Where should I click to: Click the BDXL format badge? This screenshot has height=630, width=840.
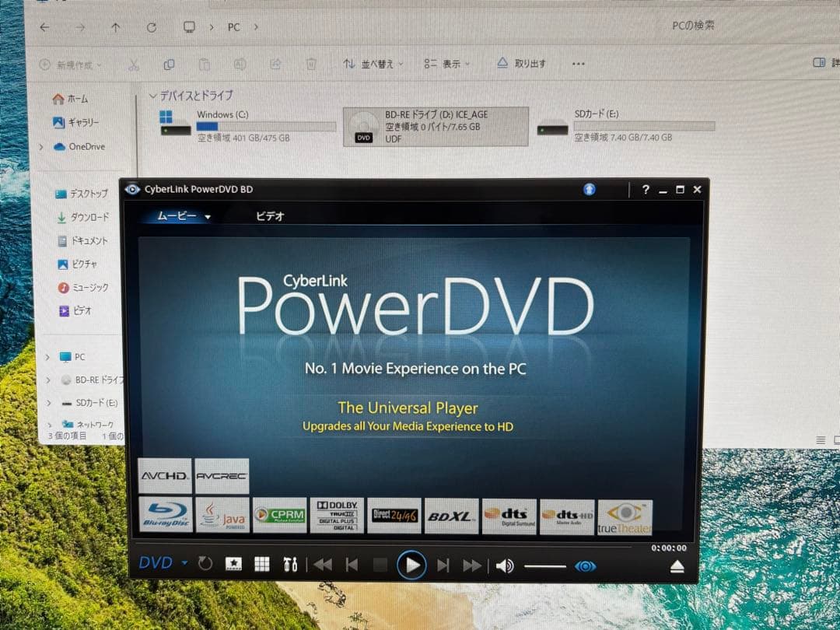coord(451,515)
